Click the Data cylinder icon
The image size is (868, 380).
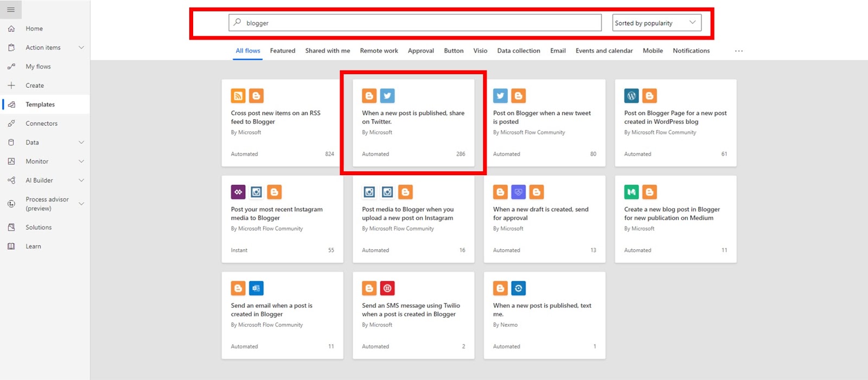tap(11, 143)
